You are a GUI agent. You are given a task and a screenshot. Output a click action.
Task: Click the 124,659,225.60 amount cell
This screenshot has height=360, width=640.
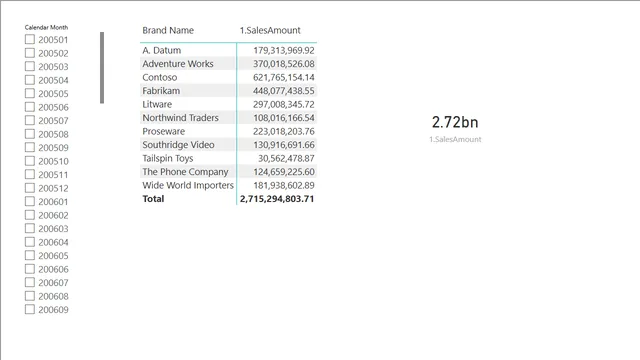tap(284, 171)
